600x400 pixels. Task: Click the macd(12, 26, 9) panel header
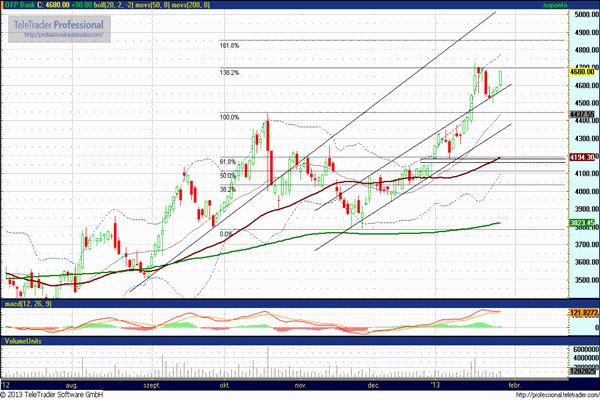tap(28, 303)
